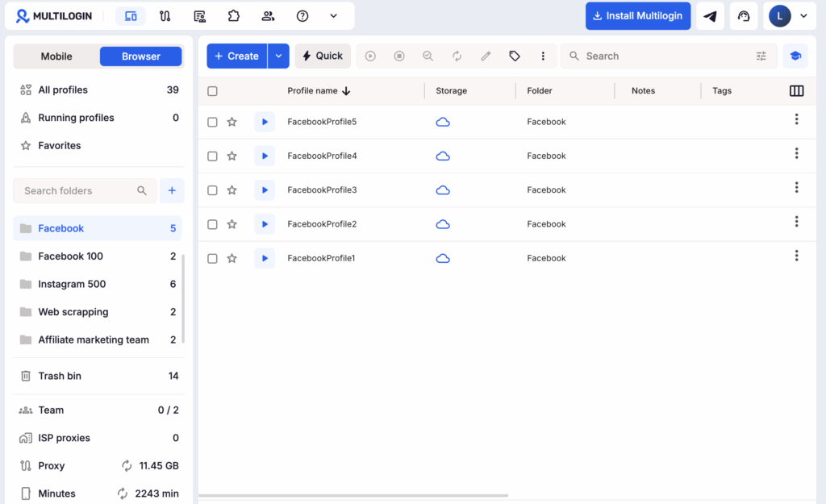This screenshot has height=504, width=826.
Task: Open the column chooser icon
Action: pyautogui.click(x=796, y=91)
